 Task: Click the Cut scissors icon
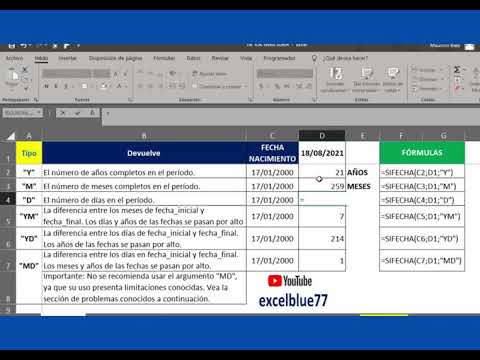click(x=25, y=69)
